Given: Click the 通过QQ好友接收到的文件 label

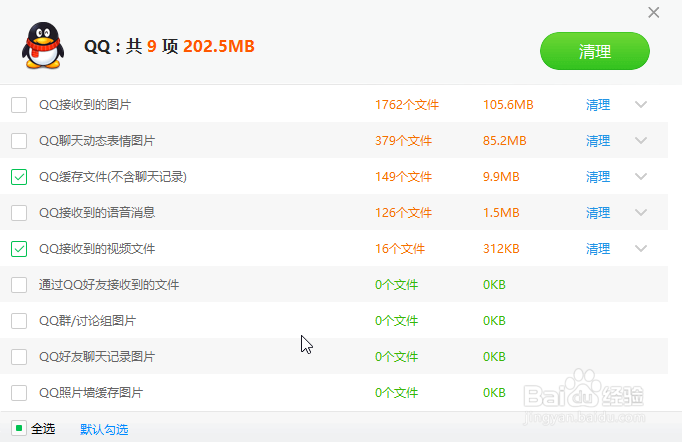Looking at the screenshot, I should 109,285.
